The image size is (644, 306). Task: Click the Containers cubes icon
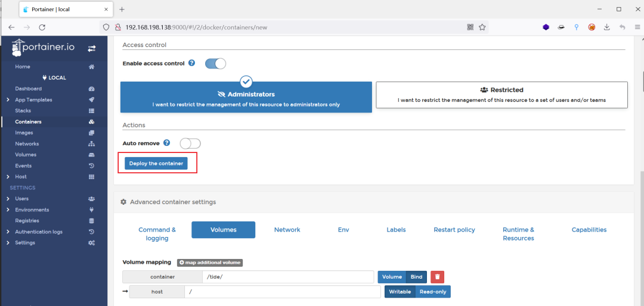[x=92, y=122]
